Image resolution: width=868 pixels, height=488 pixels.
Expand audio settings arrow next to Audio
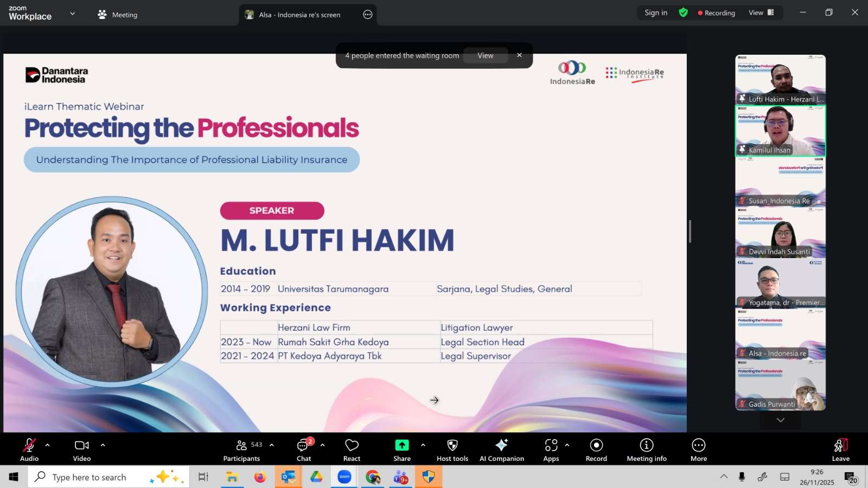48,445
